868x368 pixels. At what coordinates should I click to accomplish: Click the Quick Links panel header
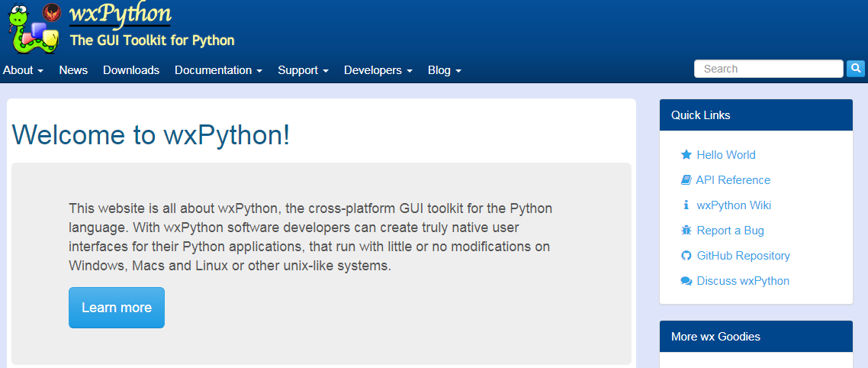[756, 115]
